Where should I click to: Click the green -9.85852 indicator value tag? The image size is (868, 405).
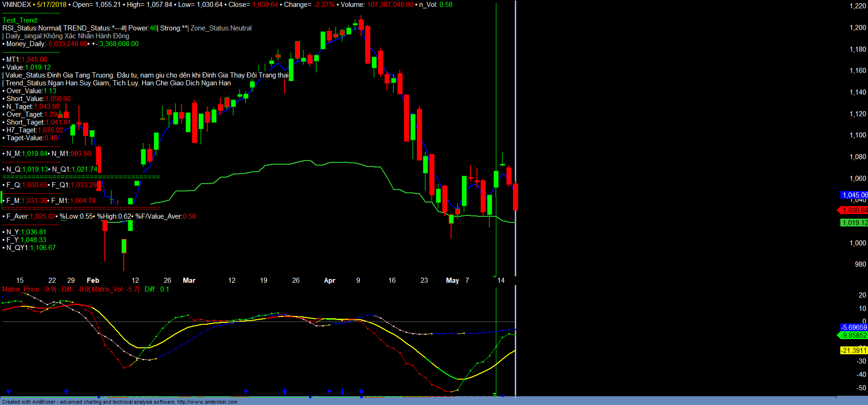(853, 335)
